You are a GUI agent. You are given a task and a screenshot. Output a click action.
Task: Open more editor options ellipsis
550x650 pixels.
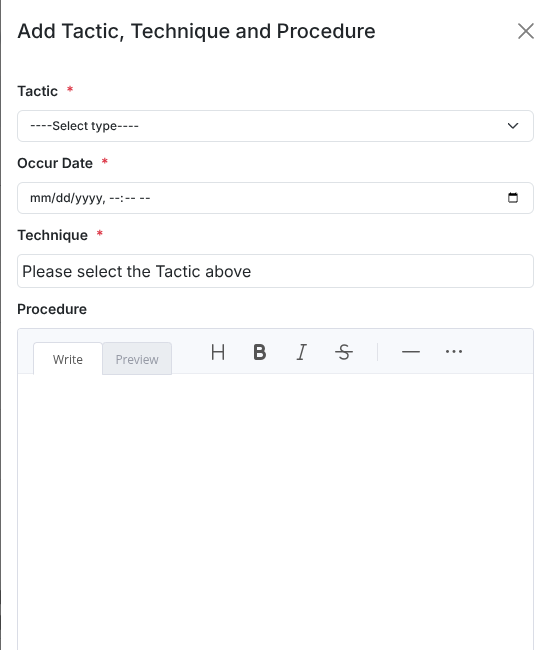454,352
